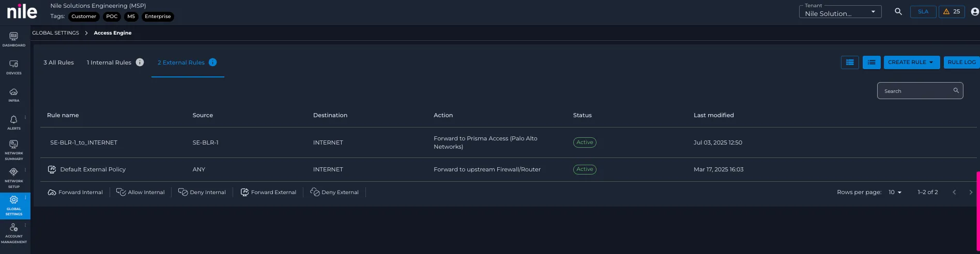
Task: Click 'Forward to Prisma Access' action cell
Action: click(x=485, y=142)
